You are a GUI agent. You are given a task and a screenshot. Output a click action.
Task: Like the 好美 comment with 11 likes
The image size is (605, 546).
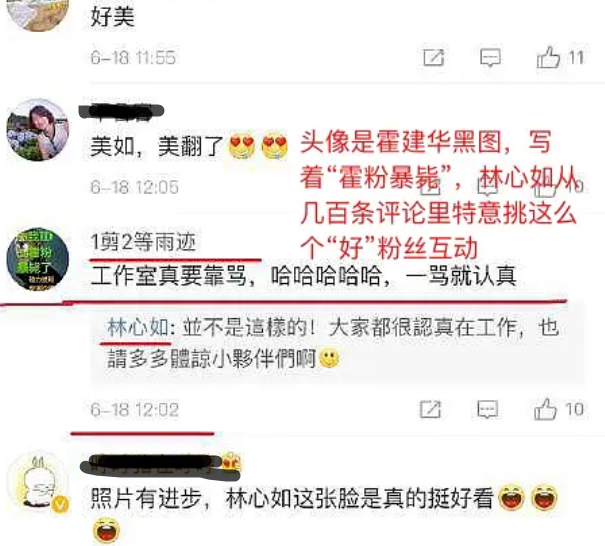pyautogui.click(x=548, y=57)
